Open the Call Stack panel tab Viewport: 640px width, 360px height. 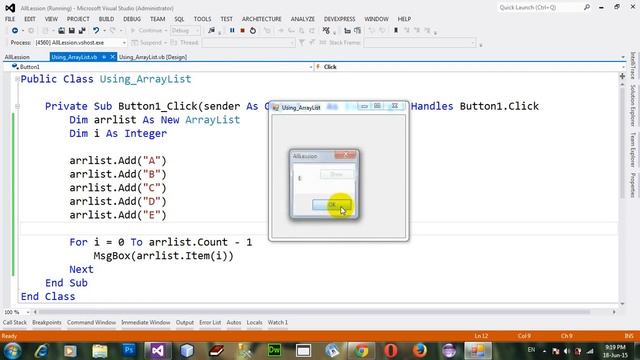(15, 322)
